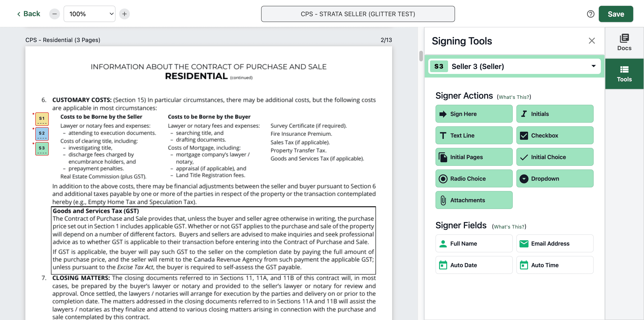
Task: Switch to the Tools tab
Action: click(624, 74)
